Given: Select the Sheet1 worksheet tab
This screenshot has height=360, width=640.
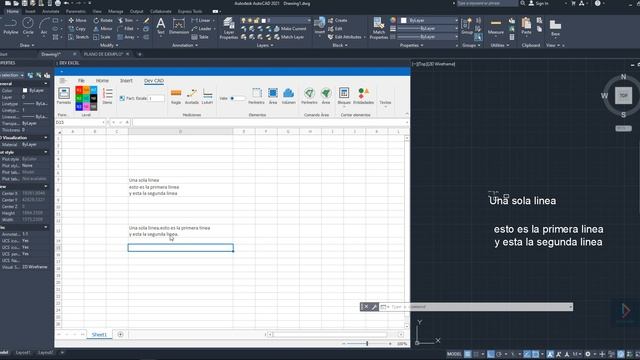Looking at the screenshot, I should pyautogui.click(x=99, y=334).
